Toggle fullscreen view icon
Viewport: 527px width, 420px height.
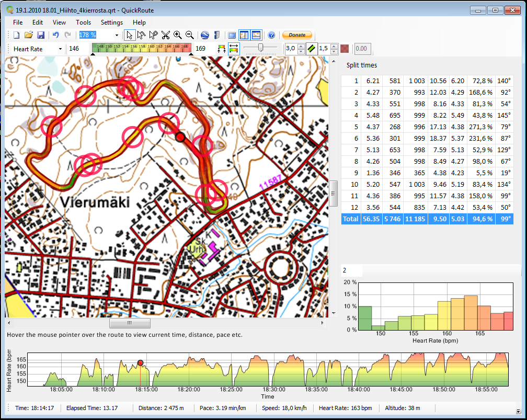(x=232, y=35)
